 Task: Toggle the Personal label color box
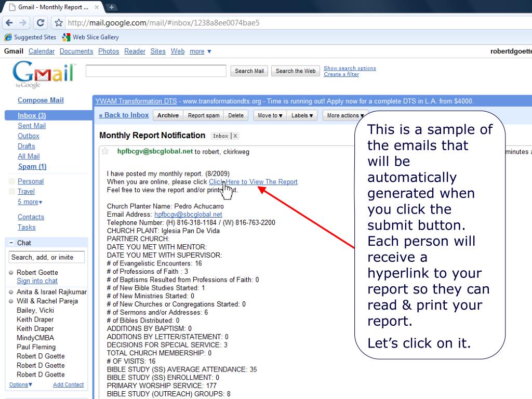(x=12, y=181)
